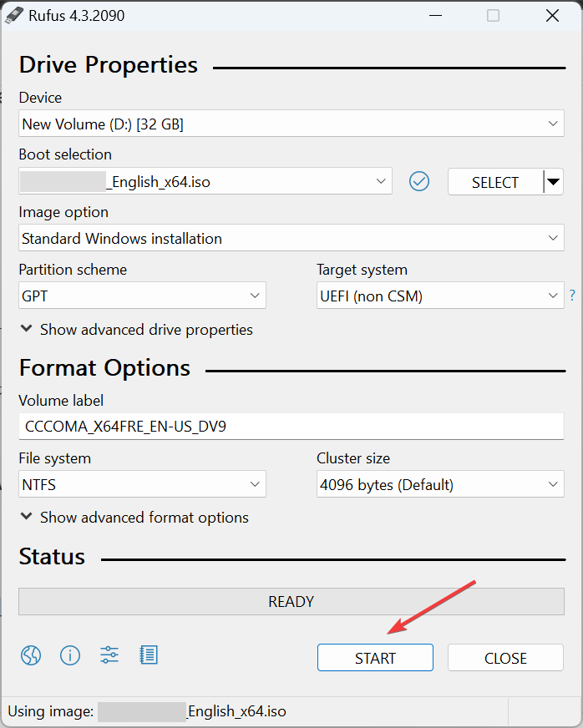Open the settings sliders icon
This screenshot has width=583, height=728.
point(109,655)
